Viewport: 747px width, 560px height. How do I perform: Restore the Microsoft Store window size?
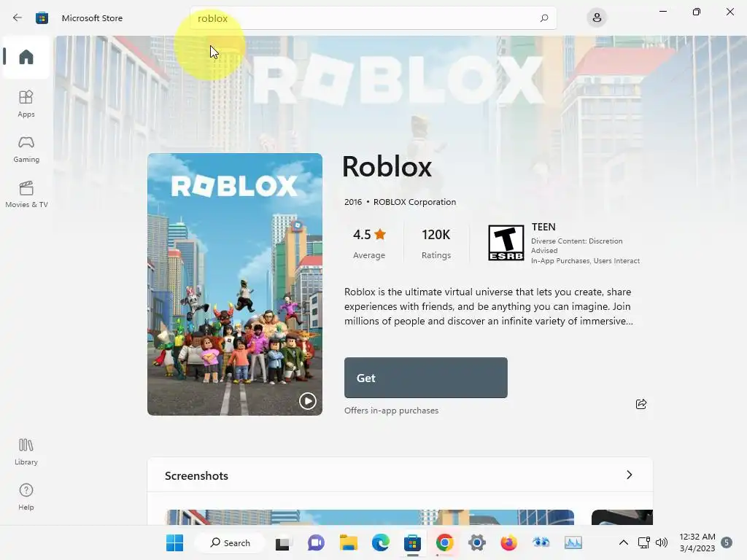coord(697,12)
